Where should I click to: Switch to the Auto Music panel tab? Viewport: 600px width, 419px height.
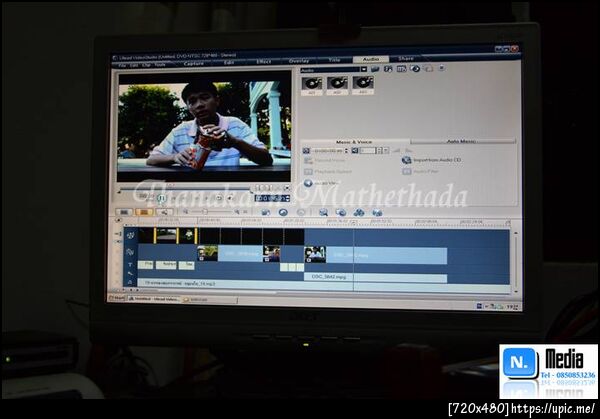tap(462, 141)
